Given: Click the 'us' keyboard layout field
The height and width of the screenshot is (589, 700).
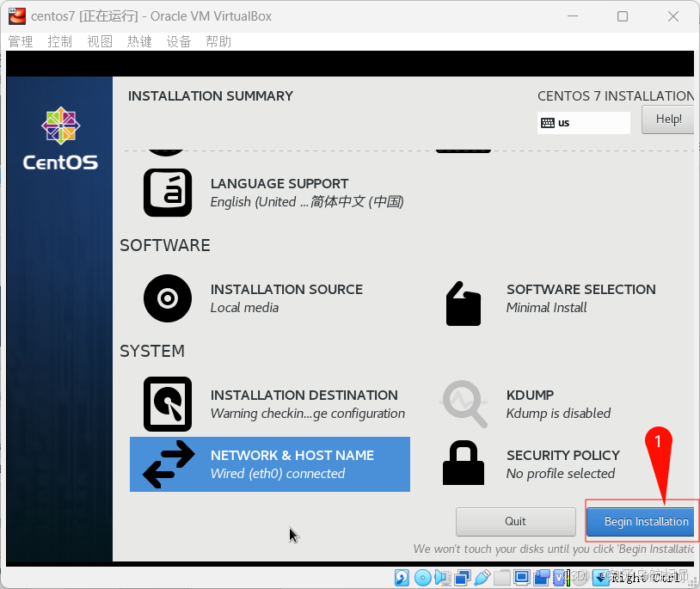Looking at the screenshot, I should click(584, 123).
